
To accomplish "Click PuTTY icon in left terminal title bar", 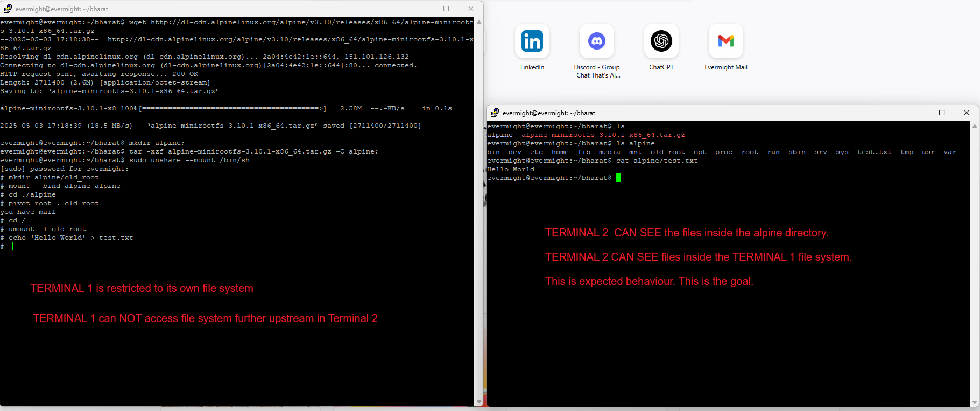I will click(x=8, y=9).
